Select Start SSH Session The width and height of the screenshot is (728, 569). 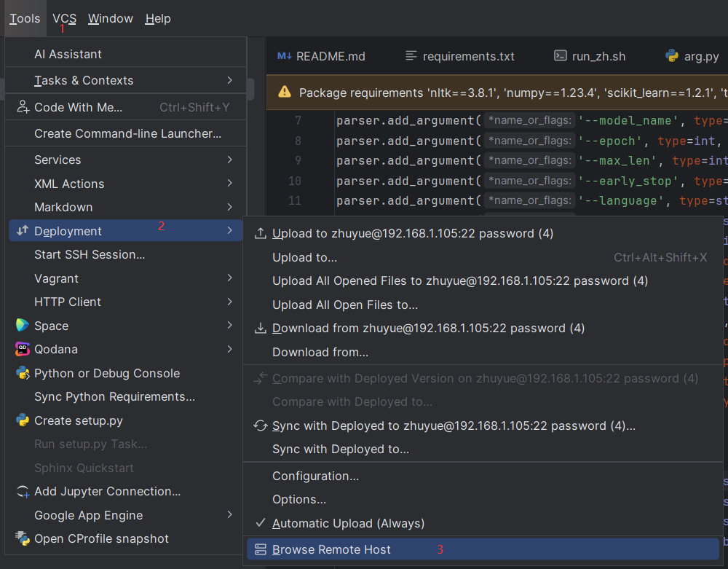(x=90, y=254)
